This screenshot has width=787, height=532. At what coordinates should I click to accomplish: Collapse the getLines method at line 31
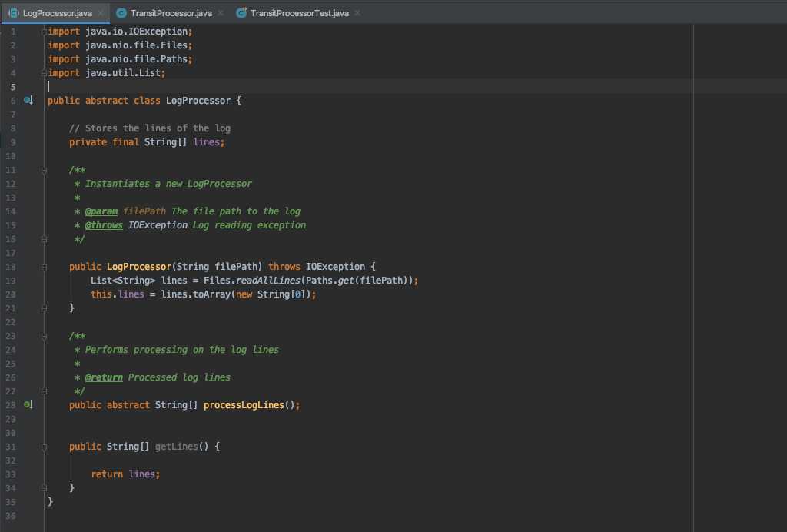[44, 447]
